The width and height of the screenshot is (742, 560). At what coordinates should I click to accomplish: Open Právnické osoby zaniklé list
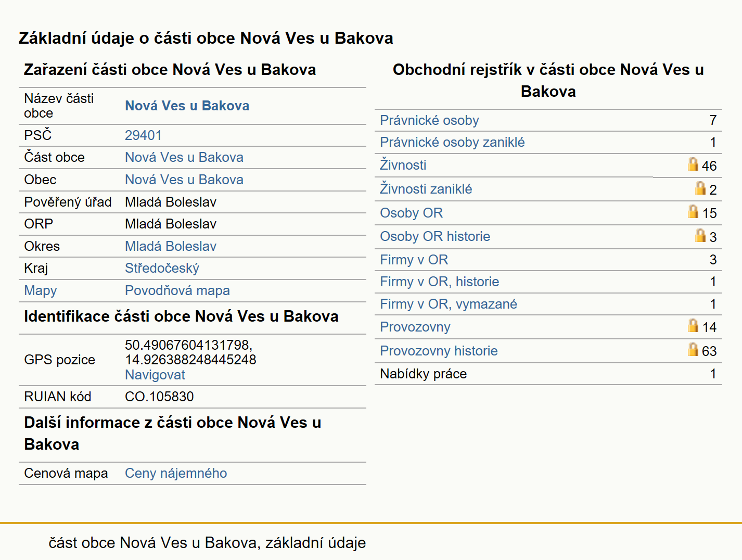[452, 142]
